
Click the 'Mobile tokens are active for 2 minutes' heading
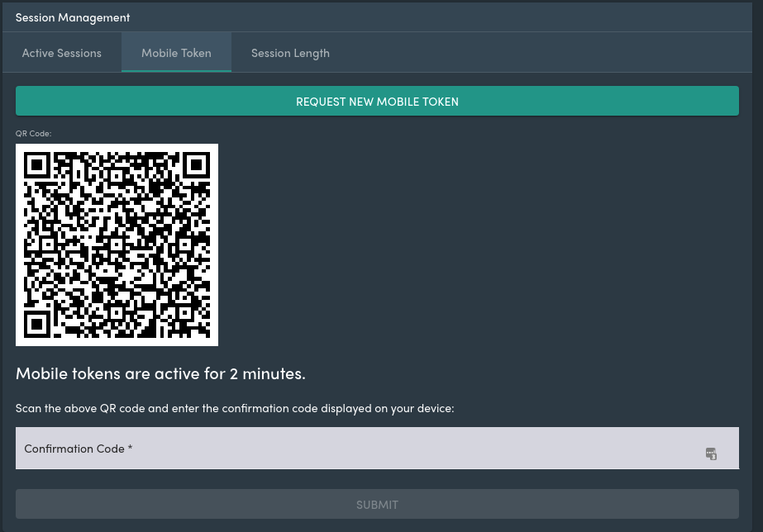point(160,373)
